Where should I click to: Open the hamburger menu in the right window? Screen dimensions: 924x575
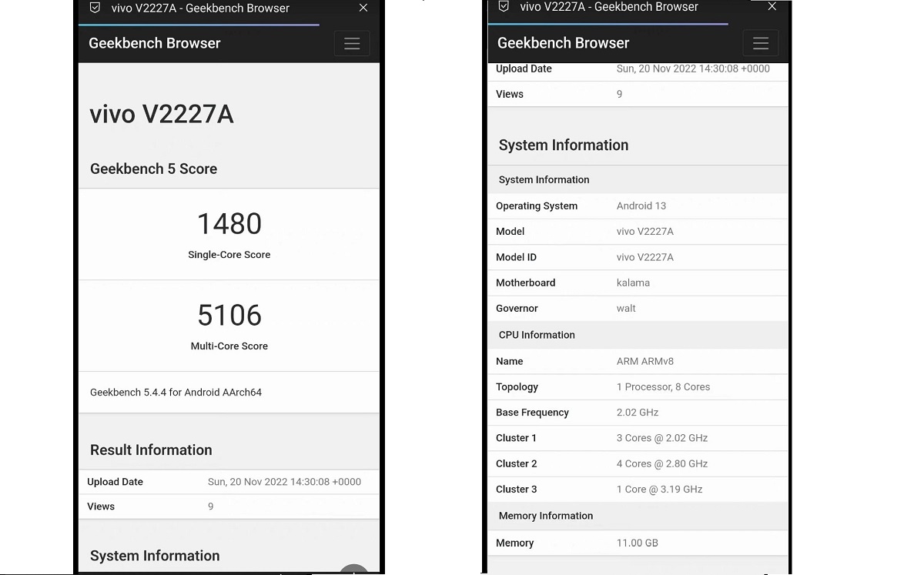760,43
